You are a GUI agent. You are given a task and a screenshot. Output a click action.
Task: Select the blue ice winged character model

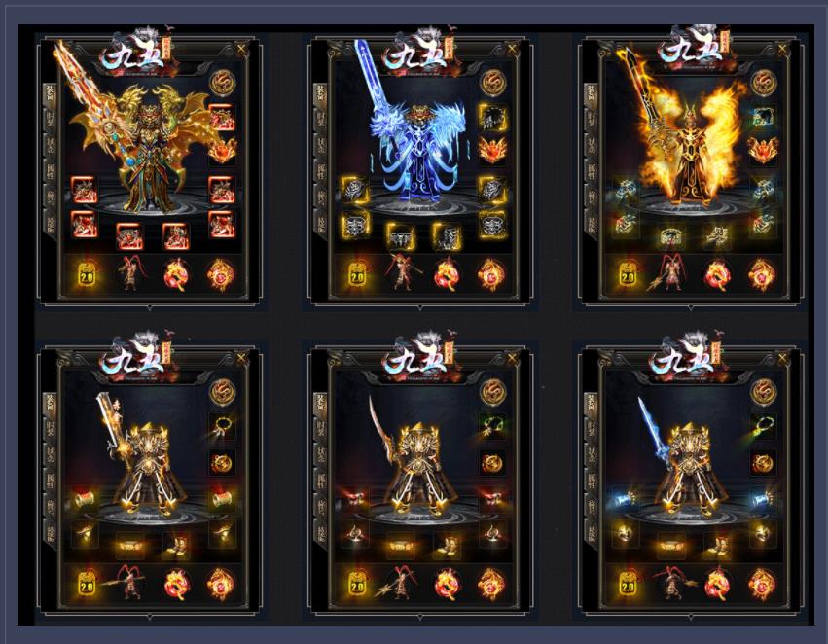point(417,153)
